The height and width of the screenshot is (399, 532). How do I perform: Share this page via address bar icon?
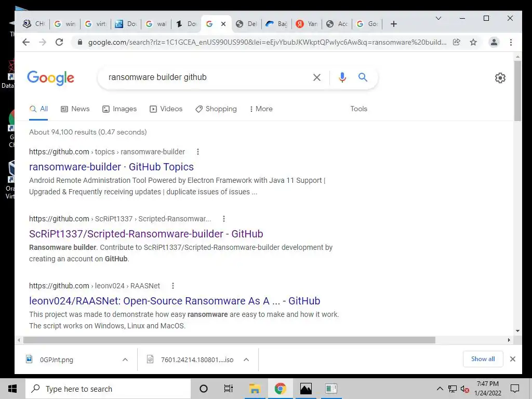pos(457,42)
